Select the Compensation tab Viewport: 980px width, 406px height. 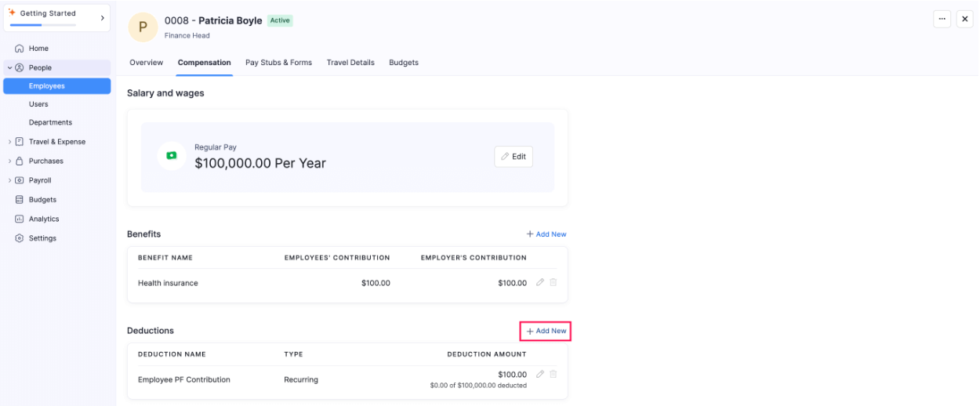(205, 63)
